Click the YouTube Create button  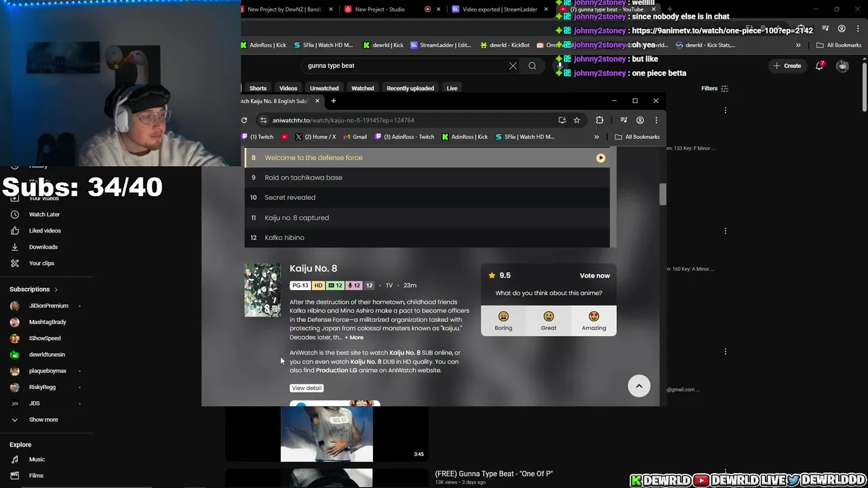[787, 66]
